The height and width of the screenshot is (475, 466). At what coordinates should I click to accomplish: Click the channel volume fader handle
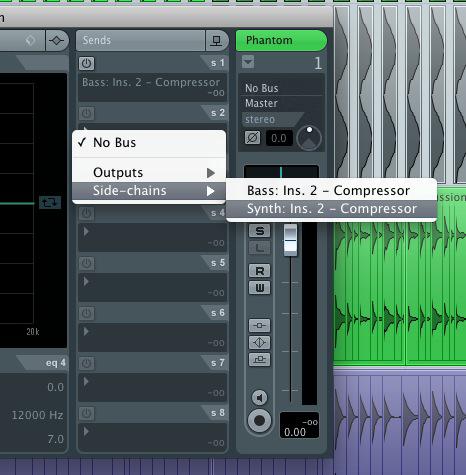[290, 240]
